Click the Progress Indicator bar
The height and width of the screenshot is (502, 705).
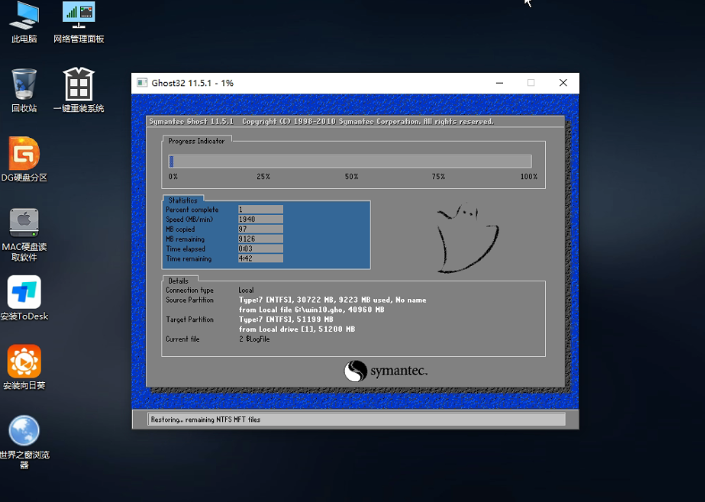(x=350, y=161)
